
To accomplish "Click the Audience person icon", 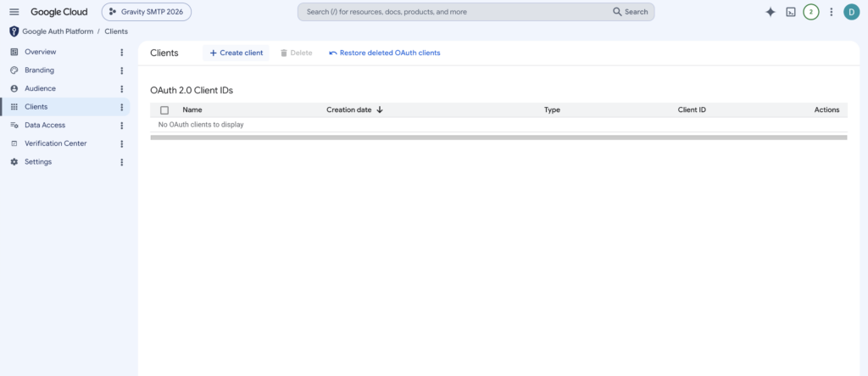I will point(14,89).
